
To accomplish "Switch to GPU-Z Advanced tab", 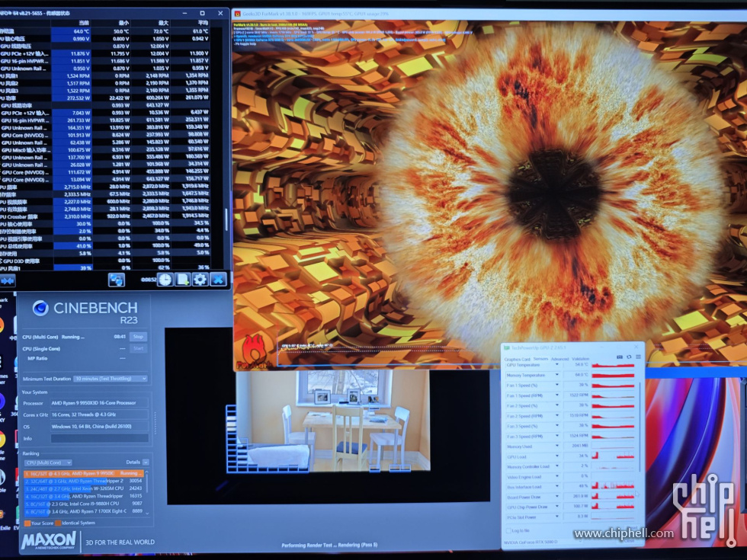I will pos(559,359).
